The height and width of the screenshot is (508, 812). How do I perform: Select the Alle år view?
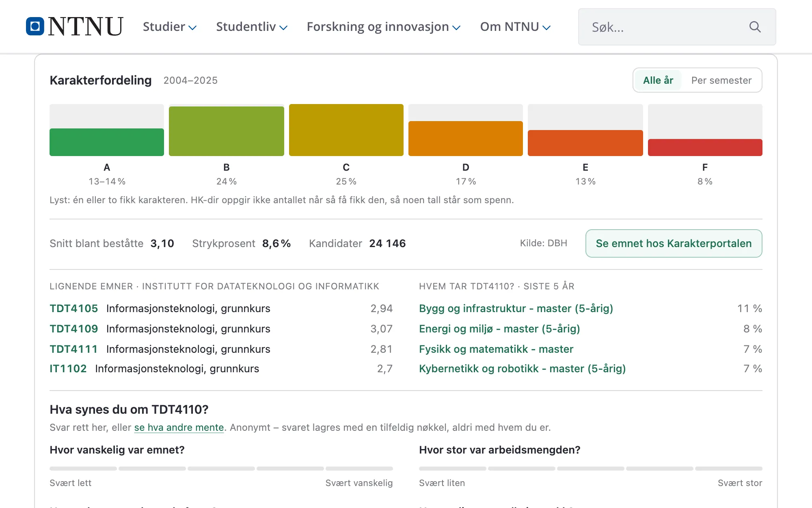[x=658, y=80]
